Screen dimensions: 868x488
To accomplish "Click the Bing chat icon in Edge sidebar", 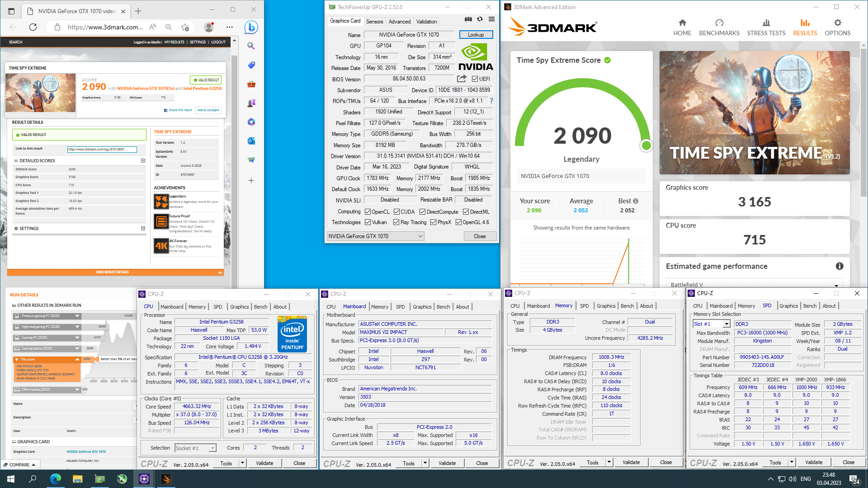I will [x=251, y=27].
